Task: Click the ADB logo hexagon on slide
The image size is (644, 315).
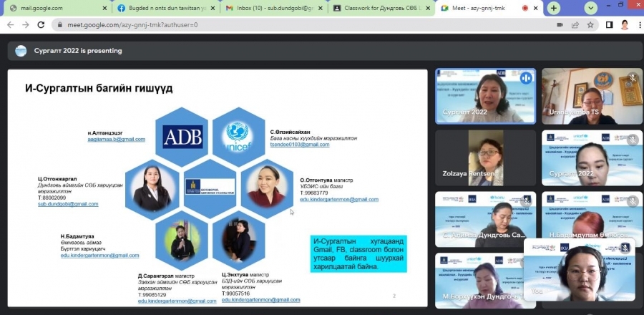Action: (x=182, y=137)
